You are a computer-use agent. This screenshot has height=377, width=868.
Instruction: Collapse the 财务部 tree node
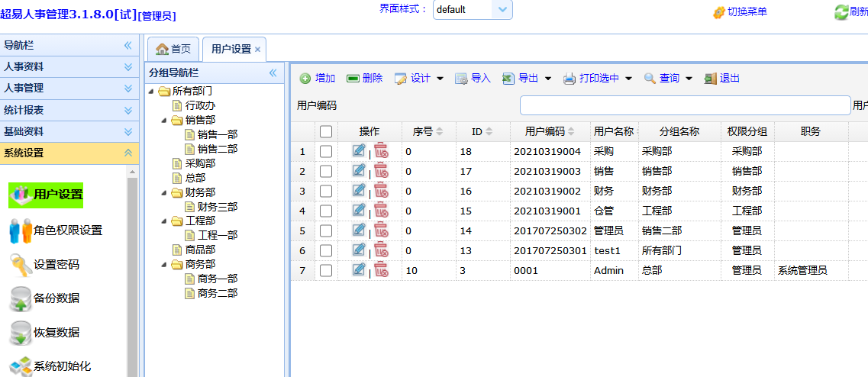(164, 192)
